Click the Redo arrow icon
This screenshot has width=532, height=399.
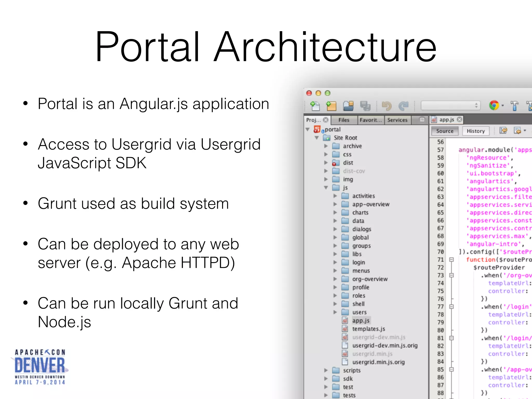coord(403,106)
